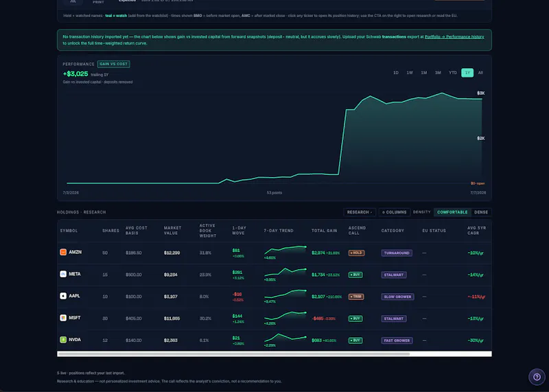Screen dimensions: 549x392
Task: Click the +$3,025 performance total
Action: [x=75, y=74]
